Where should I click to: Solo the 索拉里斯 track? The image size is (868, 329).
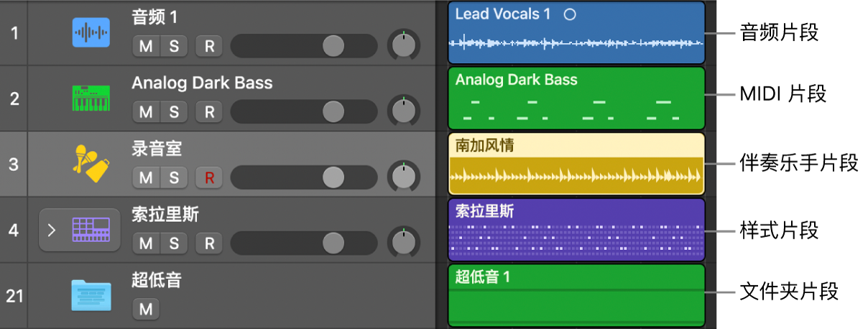point(174,244)
